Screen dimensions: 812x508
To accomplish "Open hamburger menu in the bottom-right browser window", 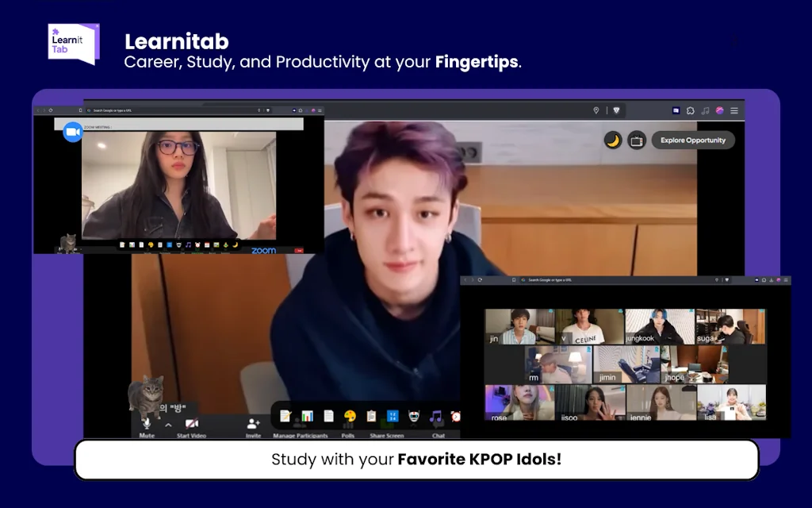I will click(x=786, y=280).
